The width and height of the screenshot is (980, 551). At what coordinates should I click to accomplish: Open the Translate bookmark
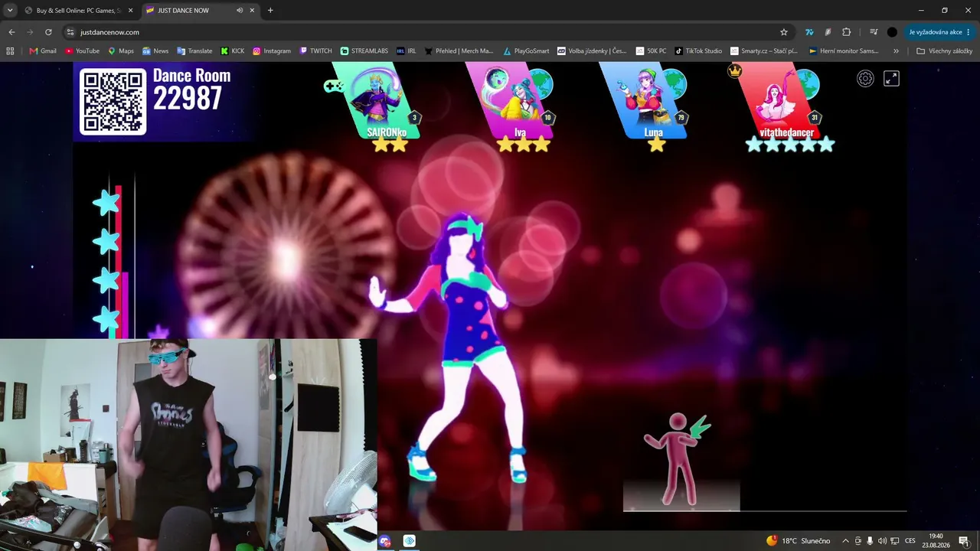(194, 51)
